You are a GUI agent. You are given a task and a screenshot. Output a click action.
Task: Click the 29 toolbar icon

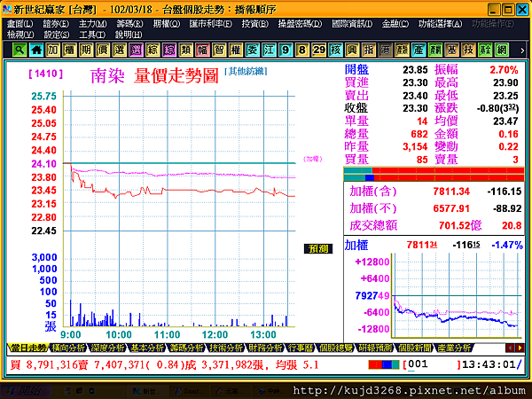319,51
